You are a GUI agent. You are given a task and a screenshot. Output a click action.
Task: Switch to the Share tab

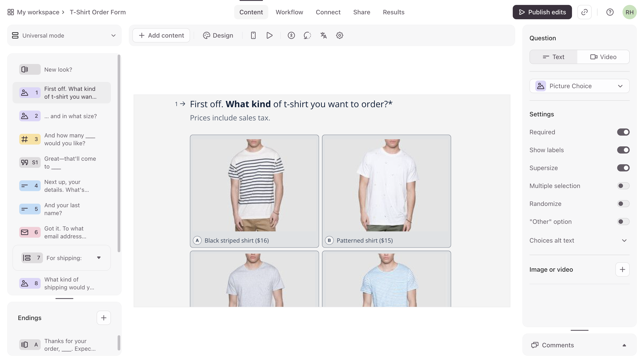coord(362,12)
